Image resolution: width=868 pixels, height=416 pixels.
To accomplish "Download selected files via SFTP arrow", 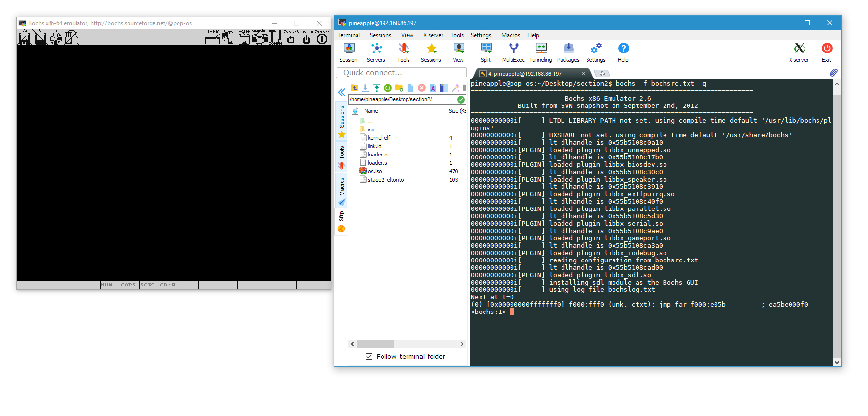I will click(365, 88).
